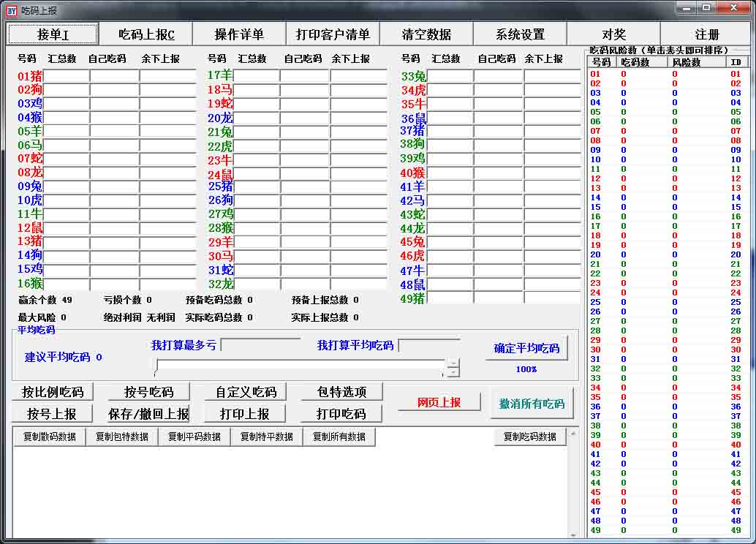Switch to the 接单 tab
This screenshot has width=756, height=544.
[x=53, y=34]
